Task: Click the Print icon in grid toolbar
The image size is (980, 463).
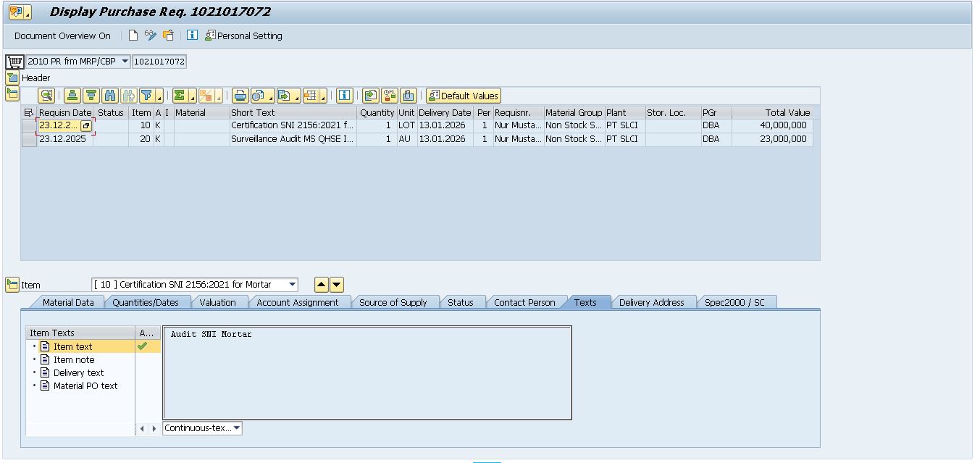Action: 240,96
